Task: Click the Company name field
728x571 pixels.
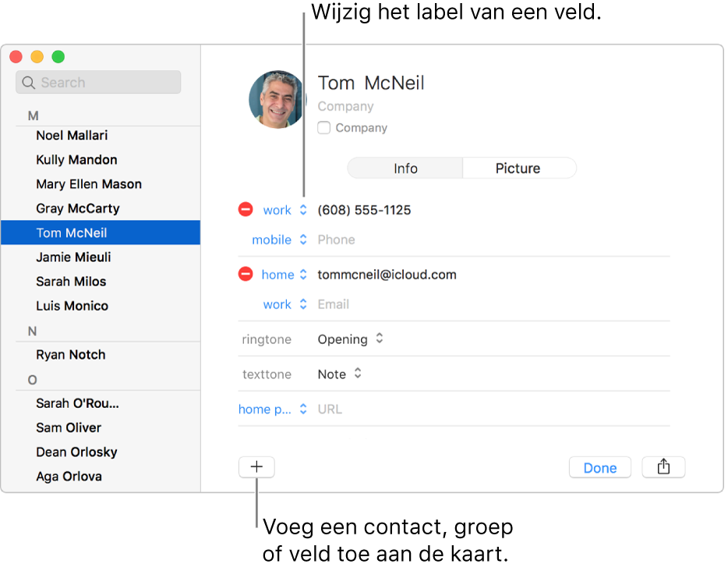Action: (345, 106)
